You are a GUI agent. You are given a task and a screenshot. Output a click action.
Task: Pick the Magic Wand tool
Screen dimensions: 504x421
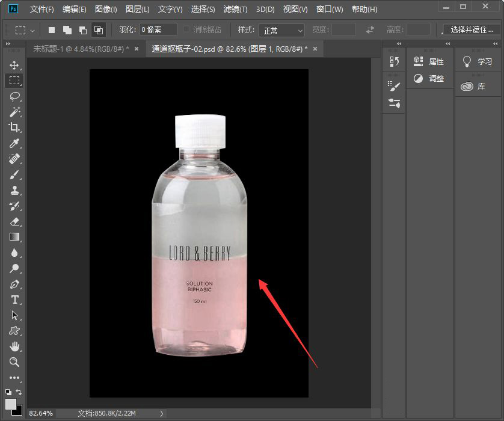point(14,112)
